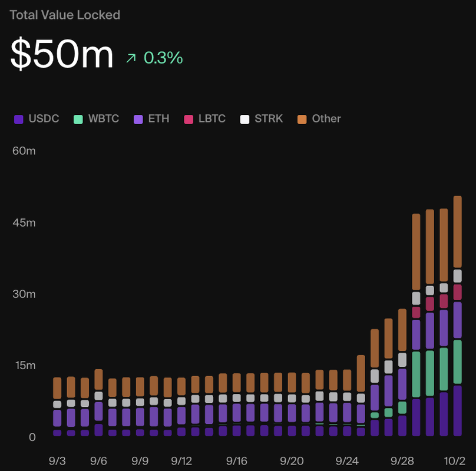This screenshot has width=476, height=471.
Task: Click the USDC purple legend swatch
Action: pos(18,120)
